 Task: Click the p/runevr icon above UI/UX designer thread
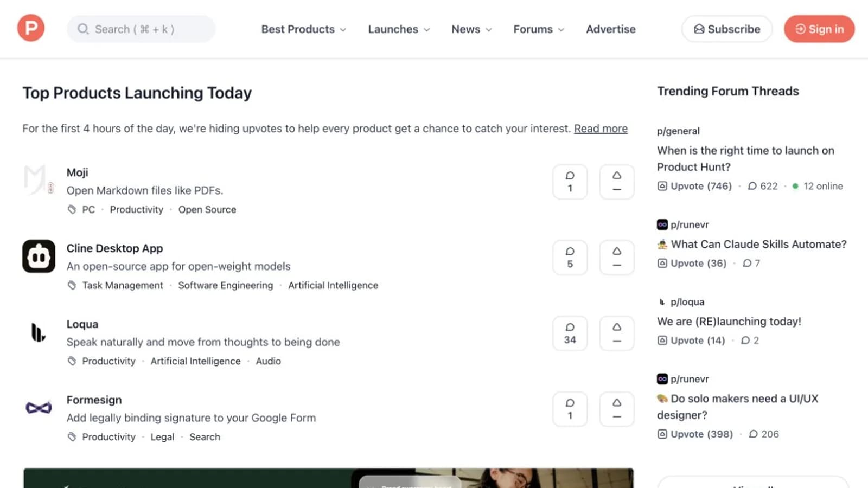coord(662,379)
